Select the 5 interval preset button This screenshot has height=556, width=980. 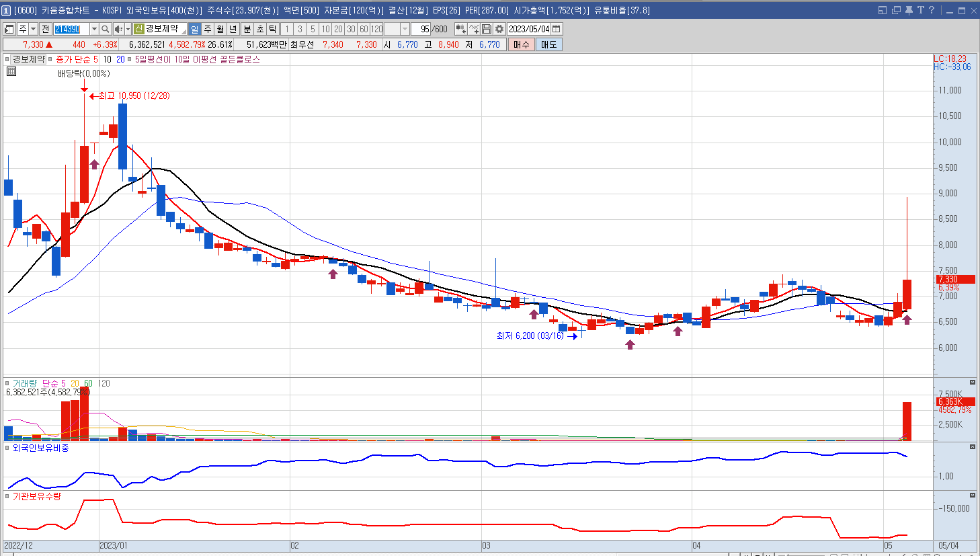(x=313, y=29)
